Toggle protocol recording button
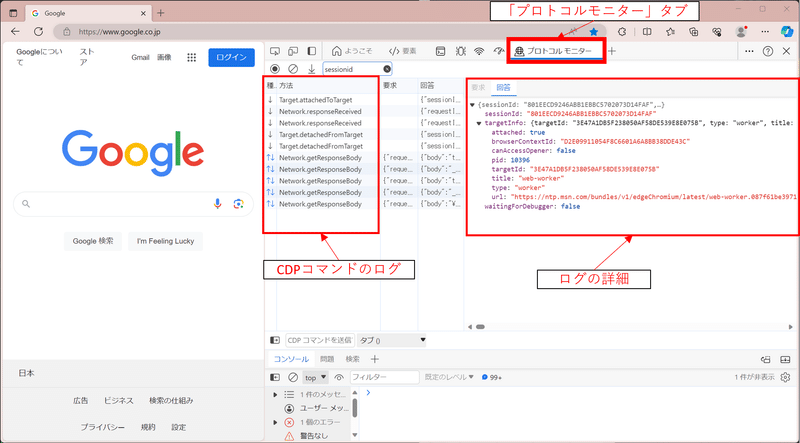This screenshot has width=800, height=443. [275, 68]
